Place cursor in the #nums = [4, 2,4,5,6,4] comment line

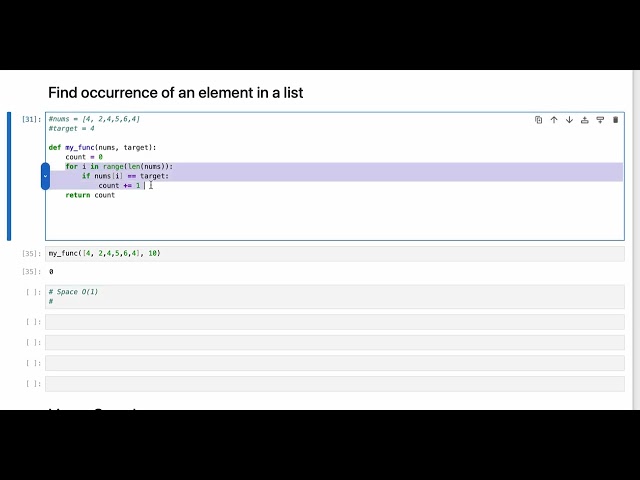[94, 119]
